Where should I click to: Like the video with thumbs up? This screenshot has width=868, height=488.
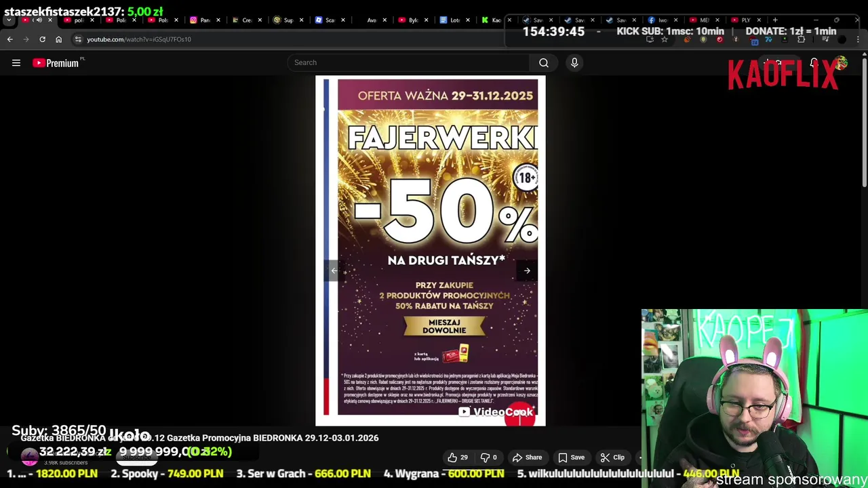458,457
